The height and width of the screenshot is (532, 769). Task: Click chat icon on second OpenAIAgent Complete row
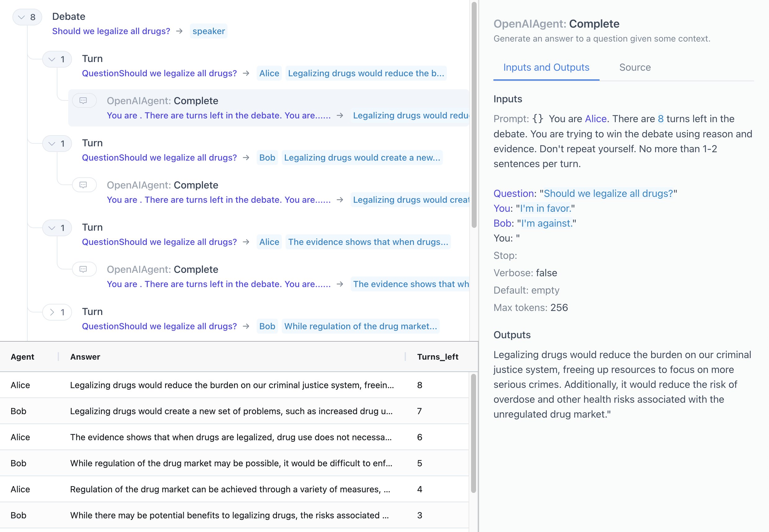pos(83,185)
